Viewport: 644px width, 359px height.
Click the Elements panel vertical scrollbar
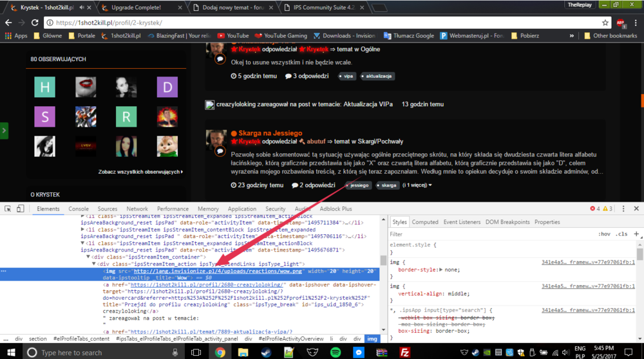coord(383,261)
